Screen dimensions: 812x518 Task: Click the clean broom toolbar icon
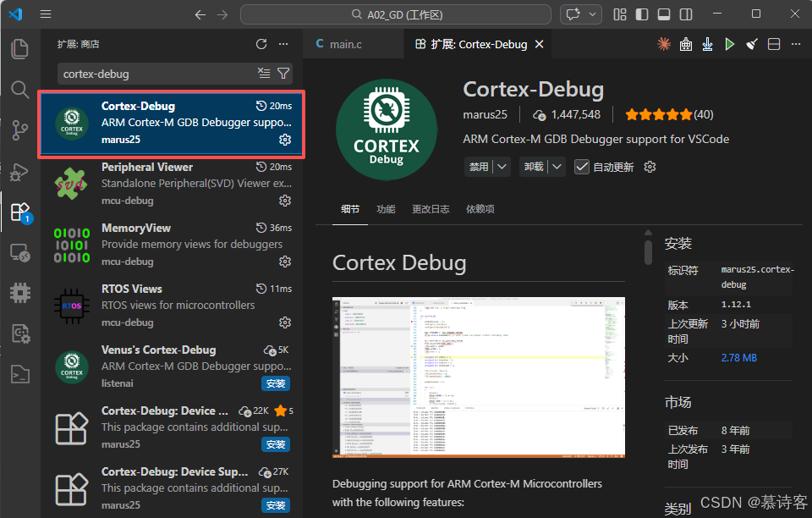752,44
